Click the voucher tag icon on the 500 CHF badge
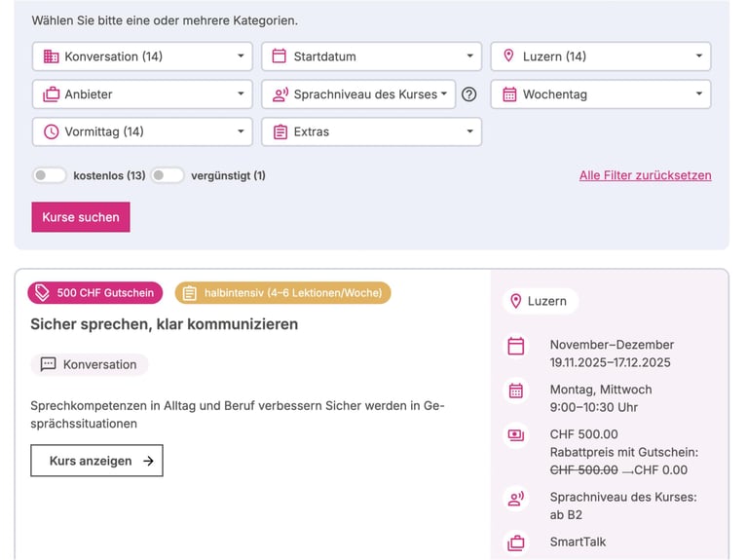747x560 pixels. (x=43, y=292)
